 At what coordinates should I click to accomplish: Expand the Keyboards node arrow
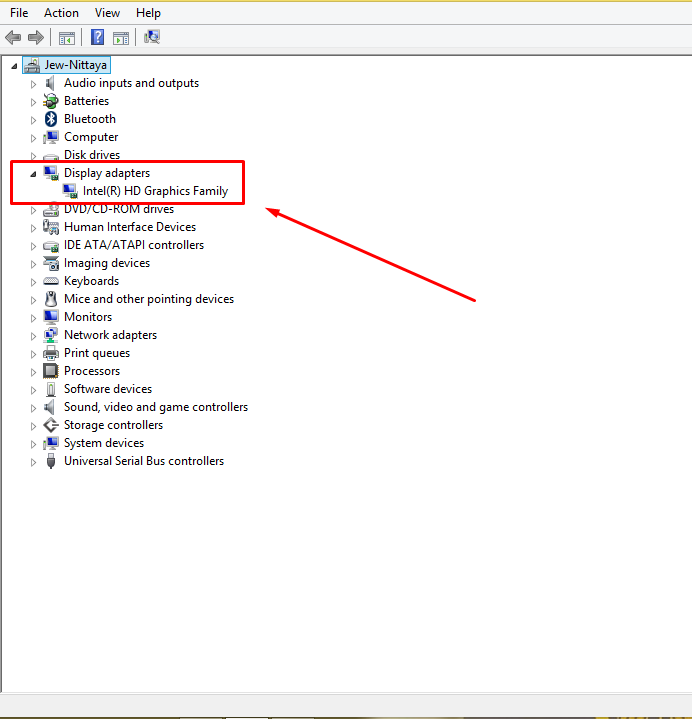tap(33, 282)
